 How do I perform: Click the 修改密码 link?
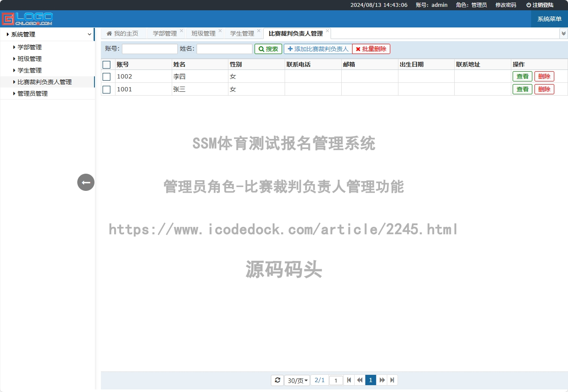click(x=506, y=5)
